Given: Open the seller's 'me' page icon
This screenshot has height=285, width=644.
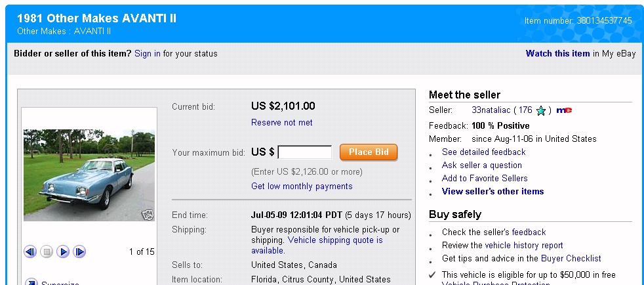Looking at the screenshot, I should [x=564, y=110].
